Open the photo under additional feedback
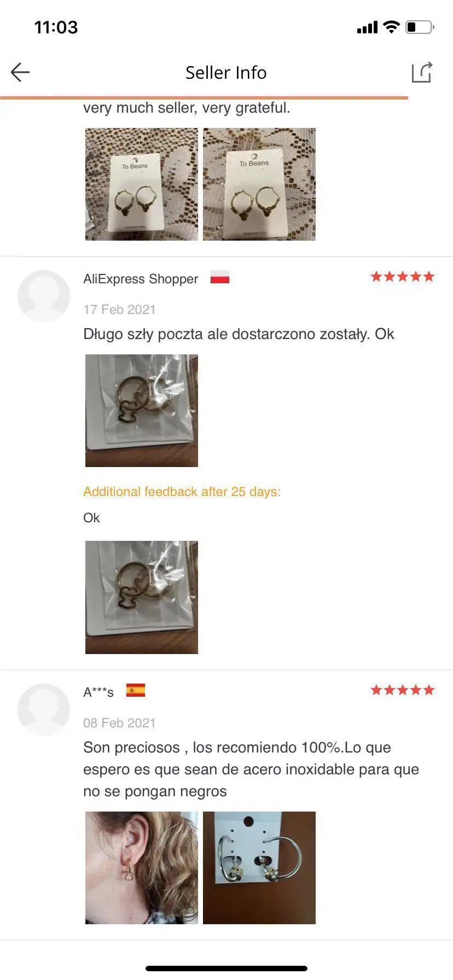 pos(142,597)
